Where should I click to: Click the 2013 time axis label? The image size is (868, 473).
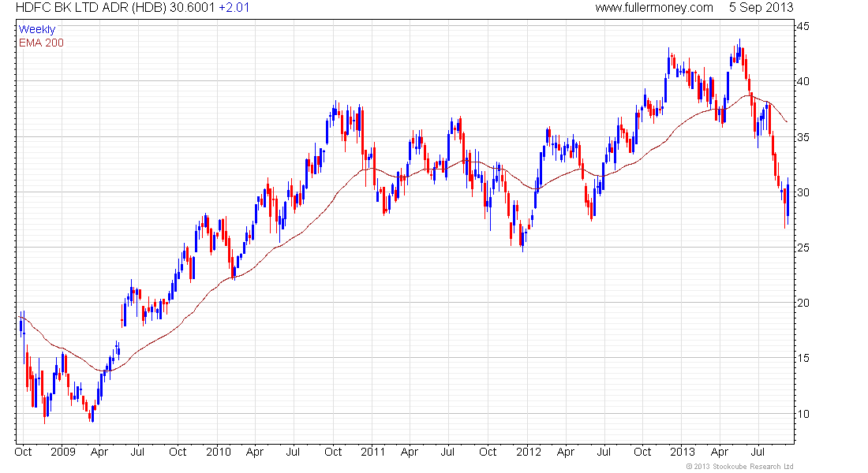coord(683,453)
